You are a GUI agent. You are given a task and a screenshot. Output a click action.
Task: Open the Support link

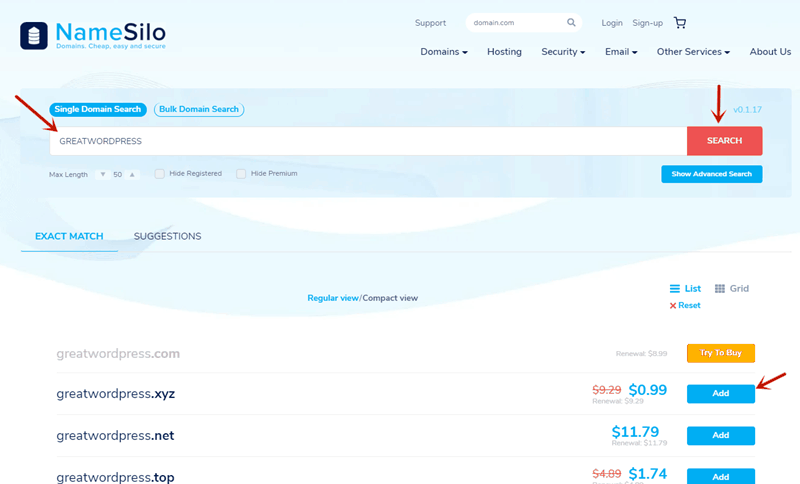(x=430, y=23)
